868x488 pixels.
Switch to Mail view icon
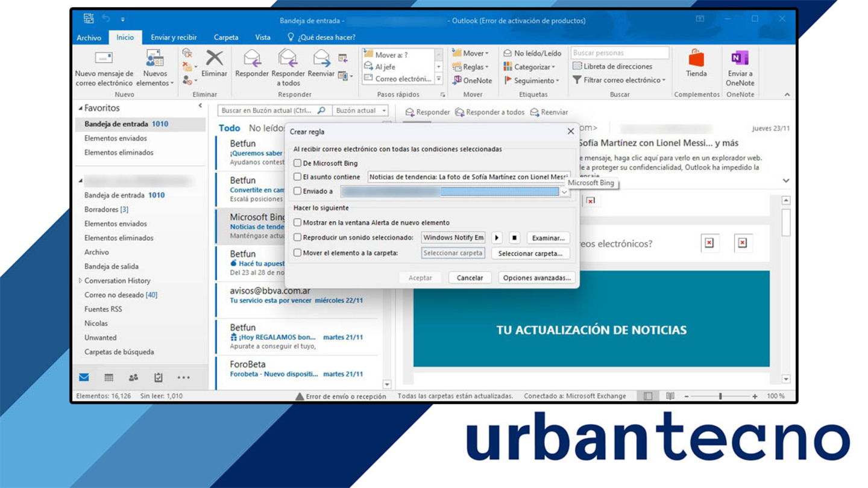84,378
